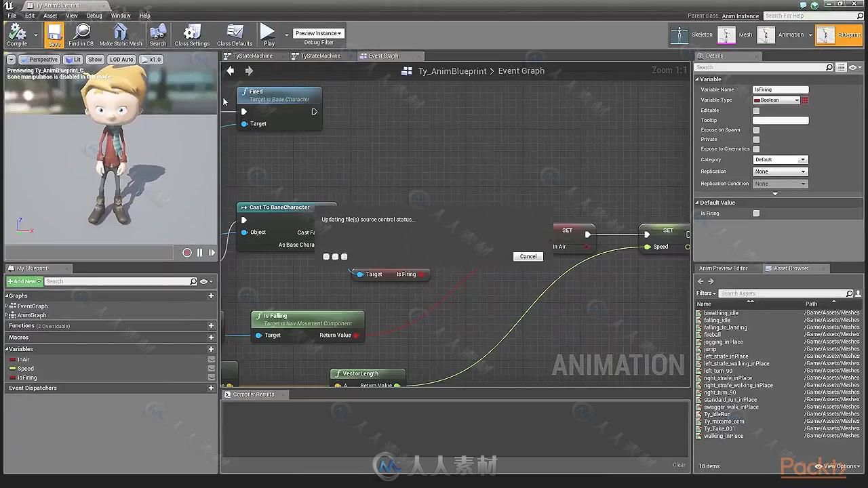Toggle the Editable checkbox
868x488 pixels.
point(756,110)
